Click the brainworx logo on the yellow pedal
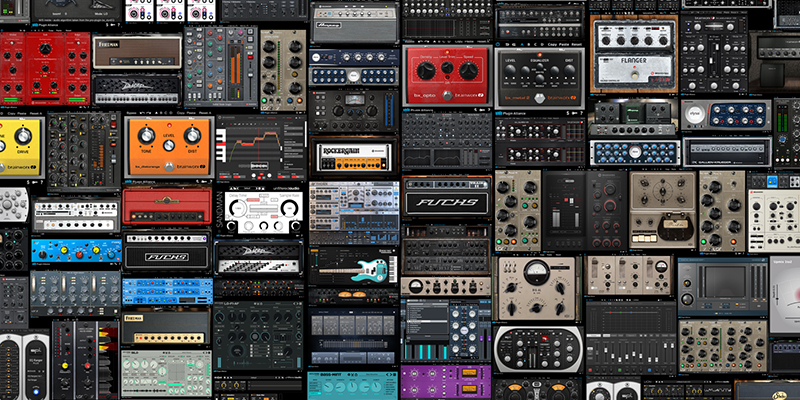 tap(23, 166)
